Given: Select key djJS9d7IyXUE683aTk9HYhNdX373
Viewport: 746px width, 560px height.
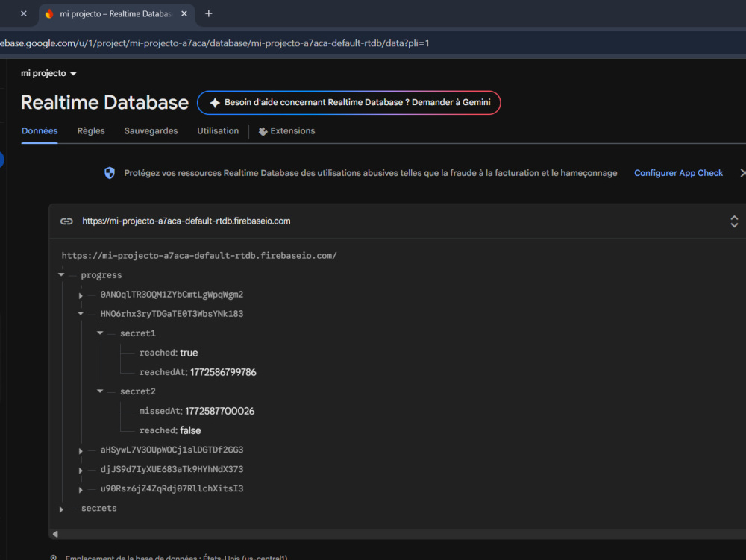Looking at the screenshot, I should [x=172, y=469].
